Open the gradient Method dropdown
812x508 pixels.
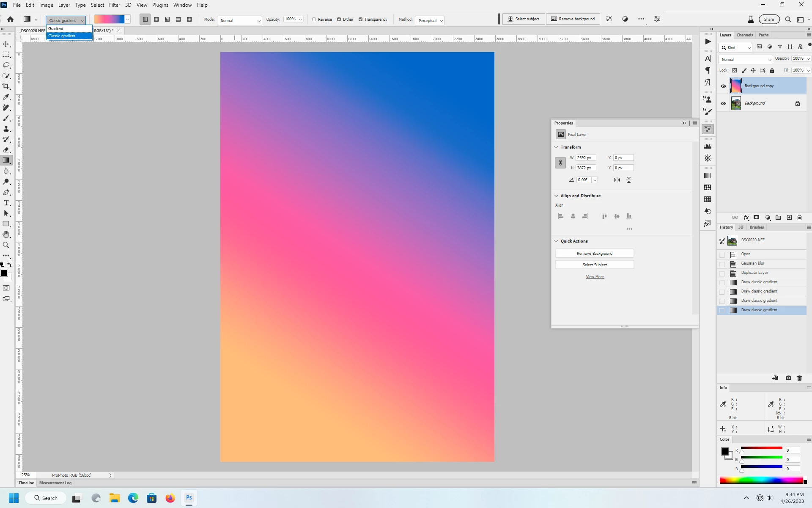coord(430,20)
